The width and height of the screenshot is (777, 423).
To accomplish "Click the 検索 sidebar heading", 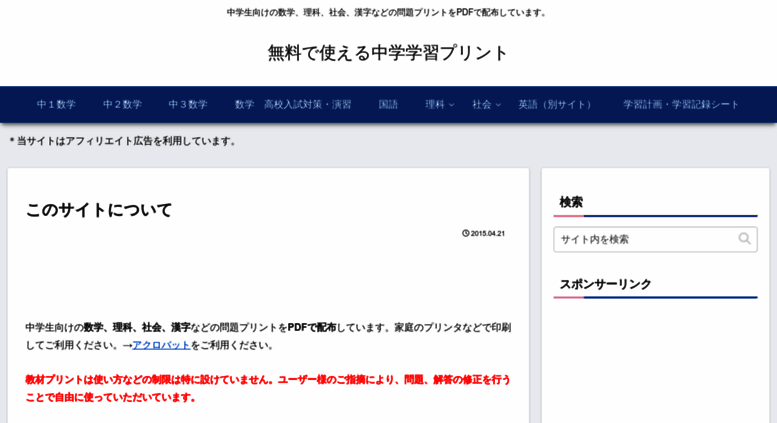I will click(571, 202).
